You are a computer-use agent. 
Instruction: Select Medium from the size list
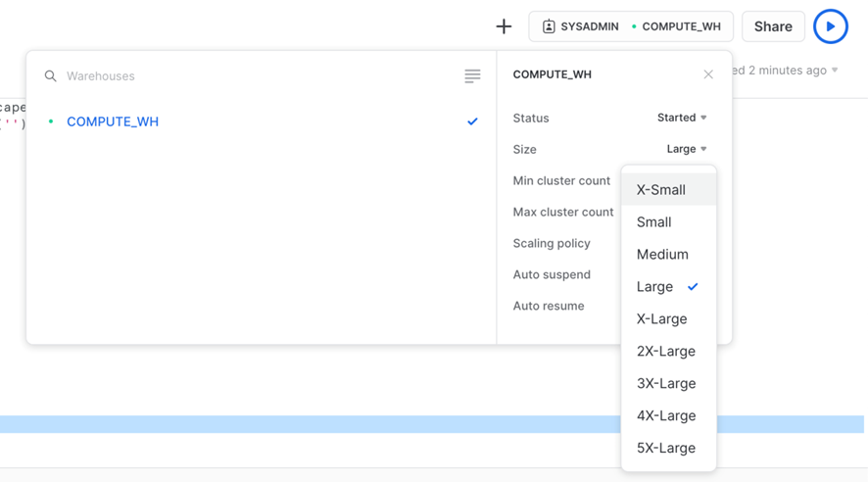(x=662, y=255)
